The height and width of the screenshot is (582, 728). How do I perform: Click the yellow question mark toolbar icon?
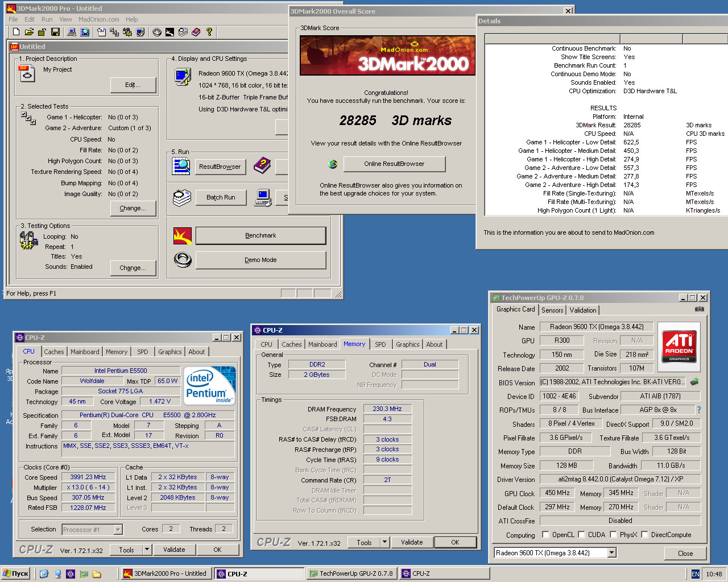209,32
